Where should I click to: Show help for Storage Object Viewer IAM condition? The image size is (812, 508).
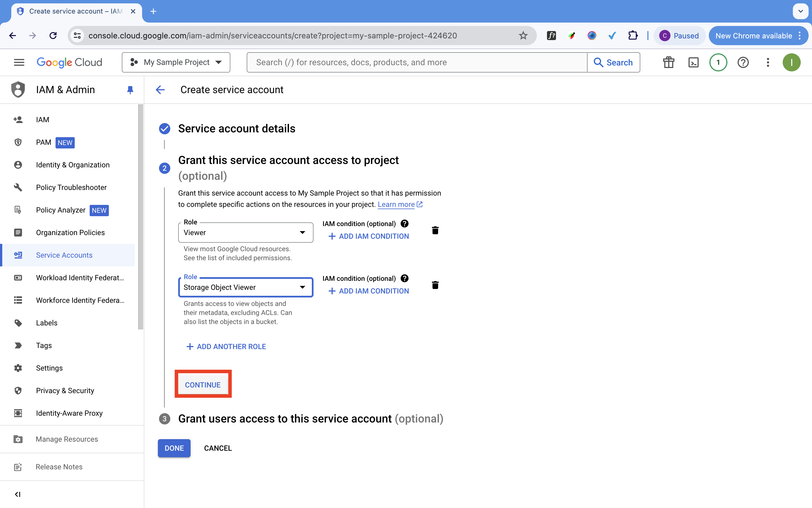tap(405, 278)
